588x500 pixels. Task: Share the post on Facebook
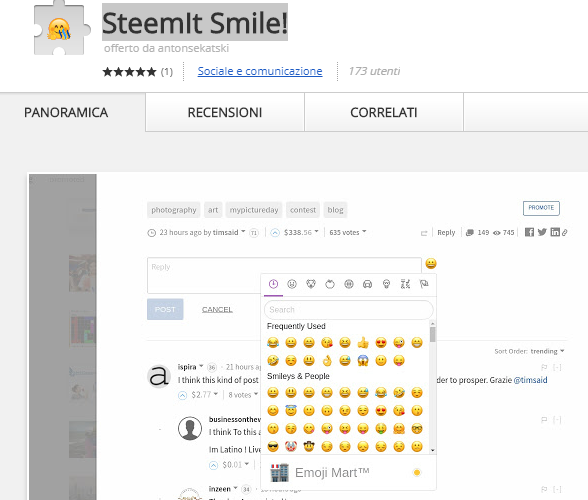[529, 232]
